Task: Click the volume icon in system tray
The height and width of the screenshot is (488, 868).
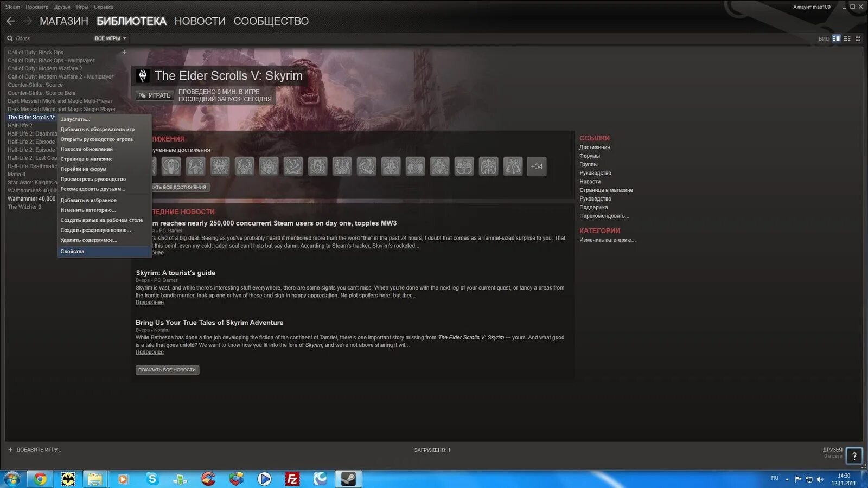Action: pyautogui.click(x=820, y=479)
